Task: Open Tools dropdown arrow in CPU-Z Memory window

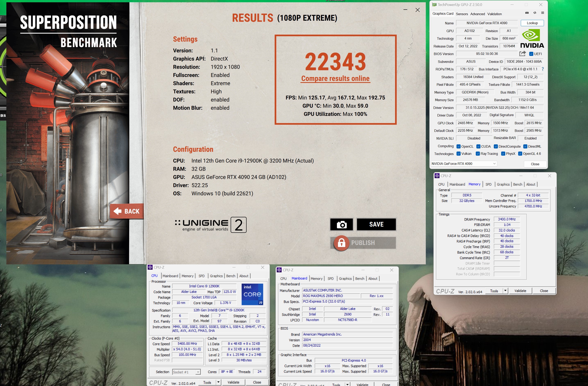Action: pyautogui.click(x=505, y=291)
